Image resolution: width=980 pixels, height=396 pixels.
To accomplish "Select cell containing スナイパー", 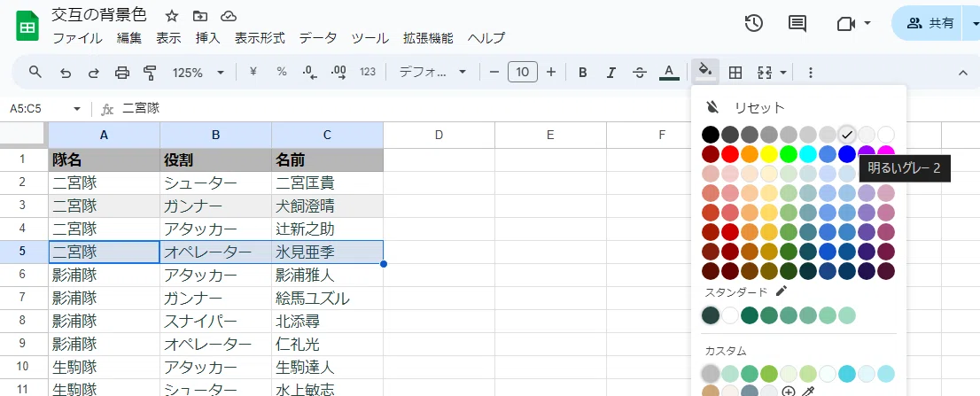I will [x=215, y=321].
